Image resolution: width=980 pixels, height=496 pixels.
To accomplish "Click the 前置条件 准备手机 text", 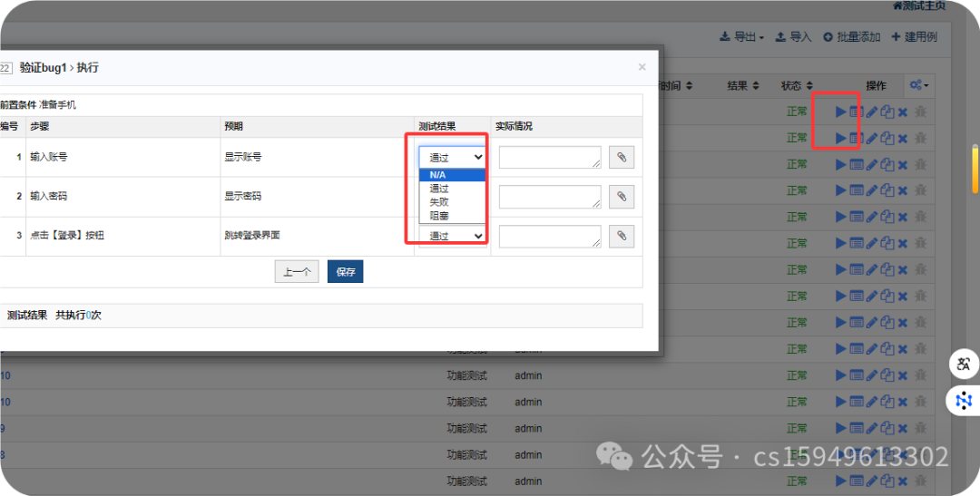I will 38,105.
